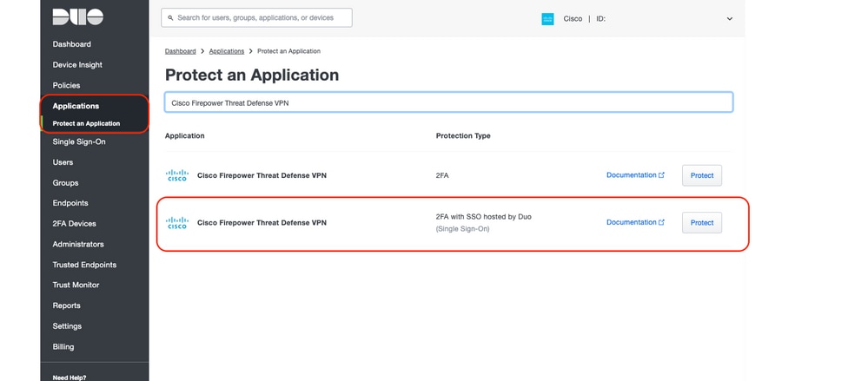The width and height of the screenshot is (868, 381).
Task: Open the Billing page
Action: pos(63,346)
